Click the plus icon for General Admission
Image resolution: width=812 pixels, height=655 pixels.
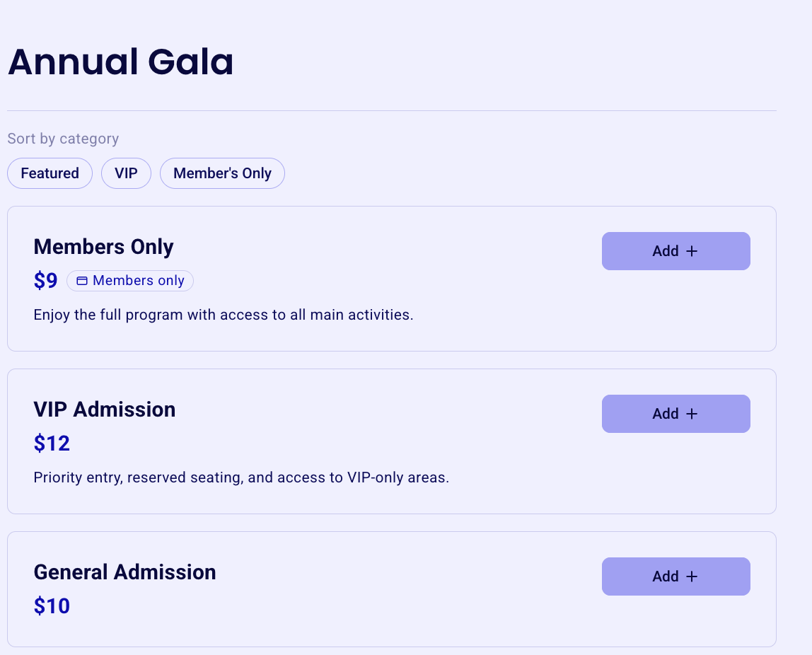[691, 576]
